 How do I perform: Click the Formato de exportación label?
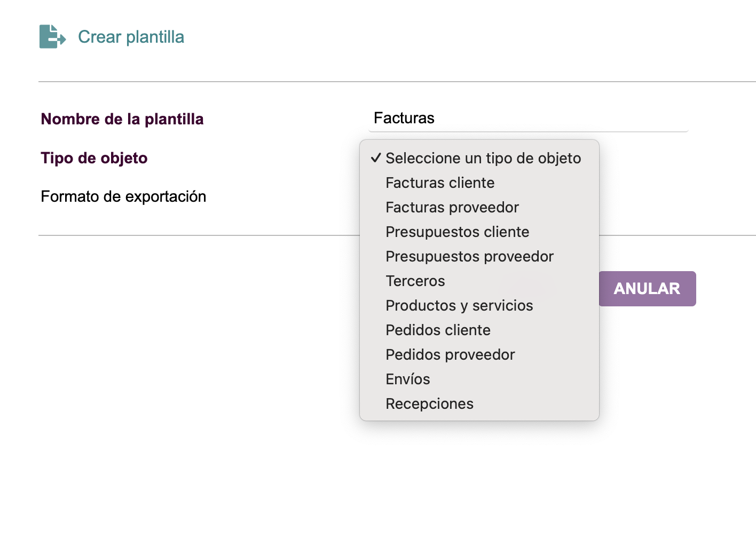(x=123, y=196)
